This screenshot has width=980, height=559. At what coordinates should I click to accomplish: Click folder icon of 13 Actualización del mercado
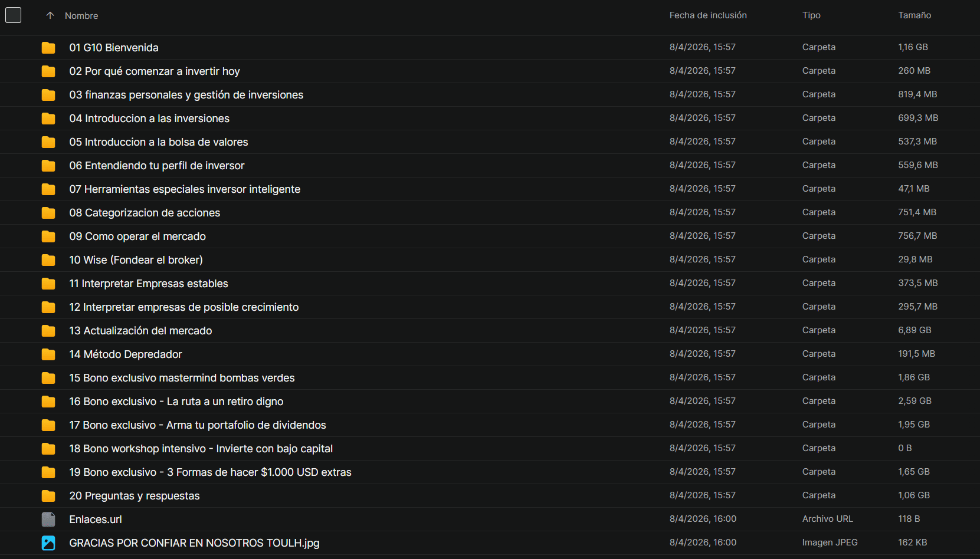pos(48,331)
